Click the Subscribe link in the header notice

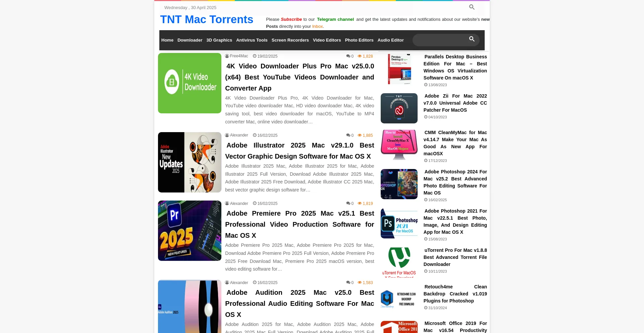coord(291,19)
